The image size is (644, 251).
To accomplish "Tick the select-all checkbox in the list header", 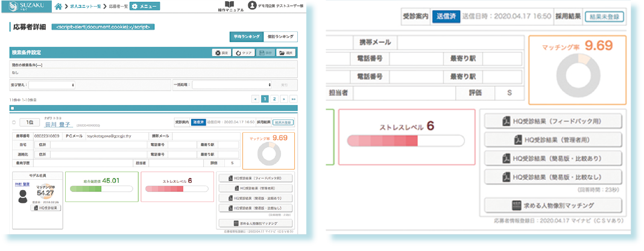I will 12,108.
